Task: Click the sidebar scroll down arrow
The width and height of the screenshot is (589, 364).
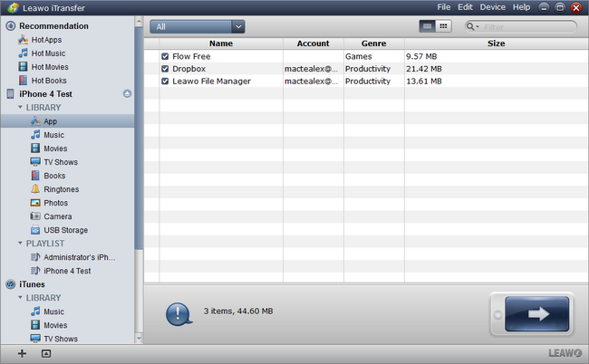Action: 139,339
